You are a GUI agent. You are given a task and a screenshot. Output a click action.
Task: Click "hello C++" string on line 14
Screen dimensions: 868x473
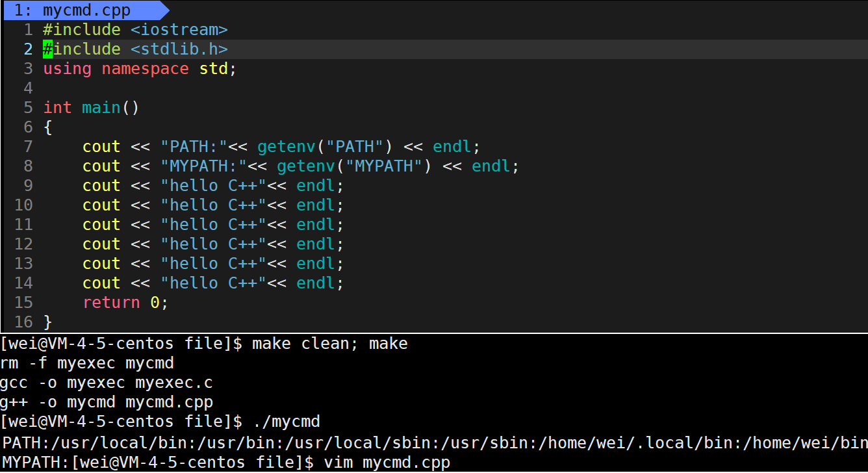point(213,283)
